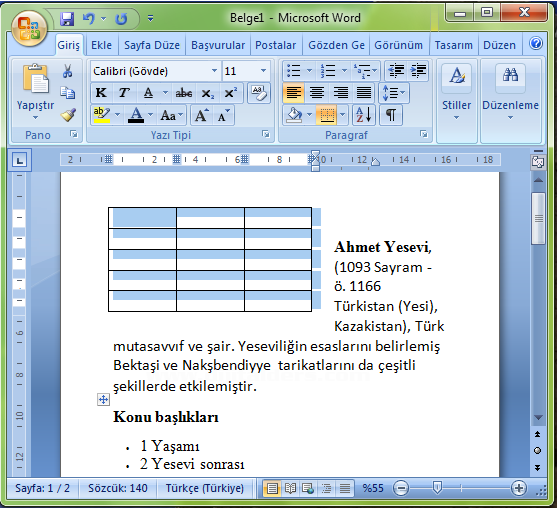557x508 pixels.
Task: Click the table move handle
Action: point(103,400)
